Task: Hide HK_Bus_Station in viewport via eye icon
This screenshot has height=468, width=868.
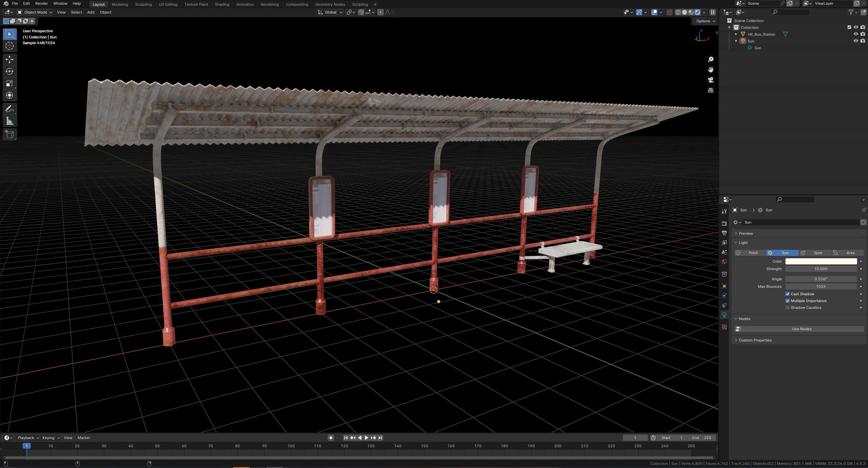Action: (x=856, y=34)
